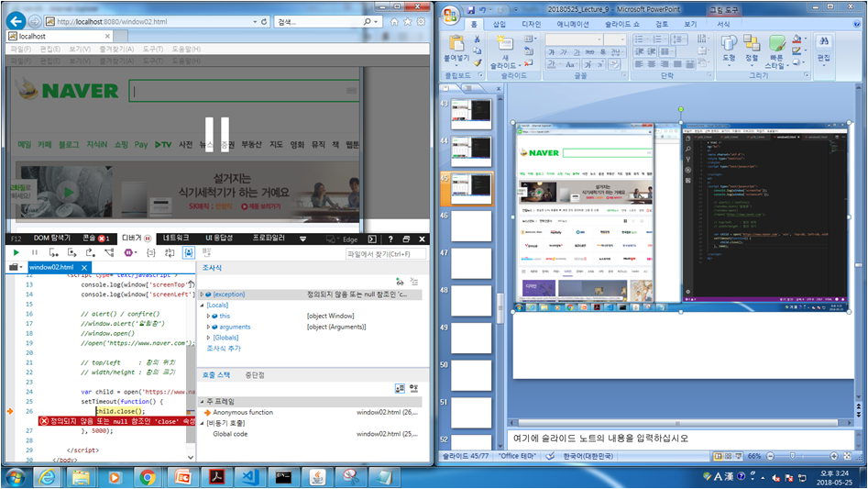This screenshot has width=868, height=489.
Task: Toggle library frames icon in call stack
Action: (x=414, y=389)
